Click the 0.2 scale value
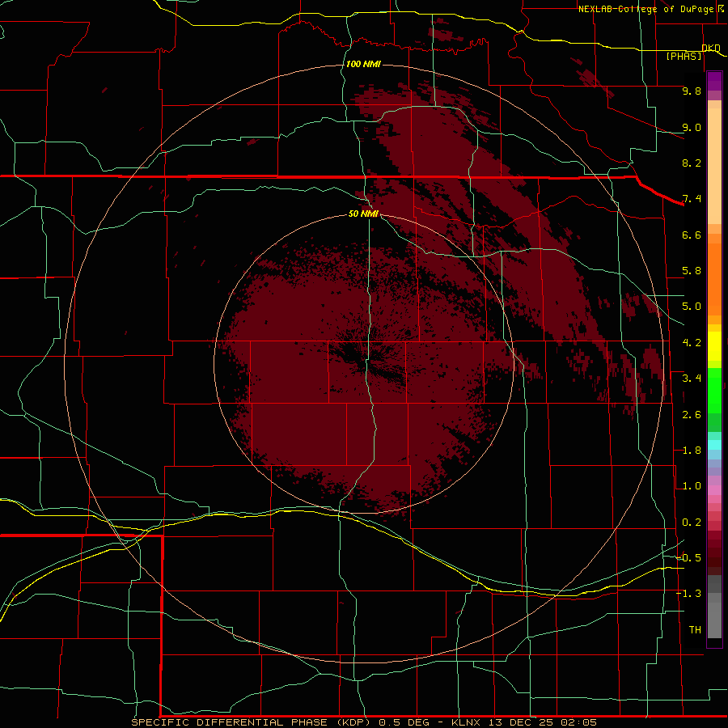The height and width of the screenshot is (728, 728). [692, 523]
